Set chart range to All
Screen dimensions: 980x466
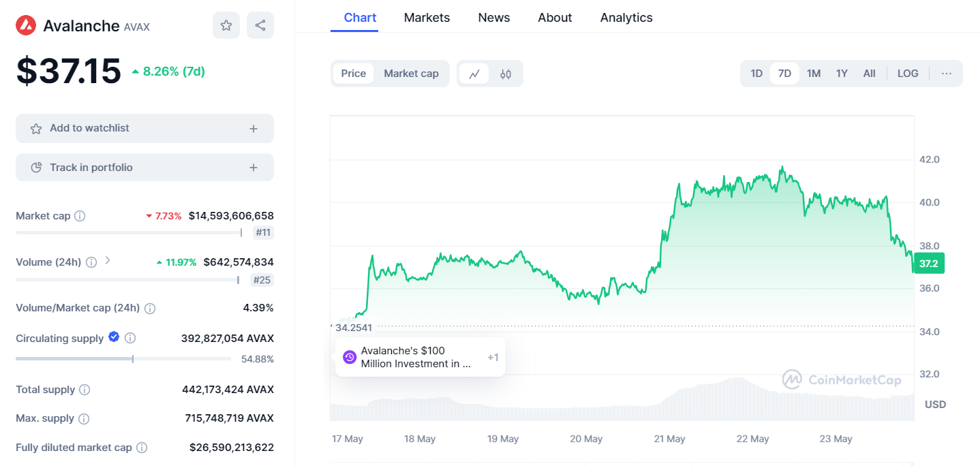(870, 74)
